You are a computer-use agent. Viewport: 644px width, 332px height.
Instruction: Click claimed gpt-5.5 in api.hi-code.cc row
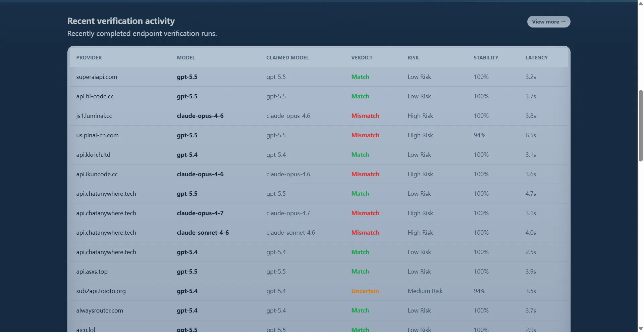pos(276,96)
